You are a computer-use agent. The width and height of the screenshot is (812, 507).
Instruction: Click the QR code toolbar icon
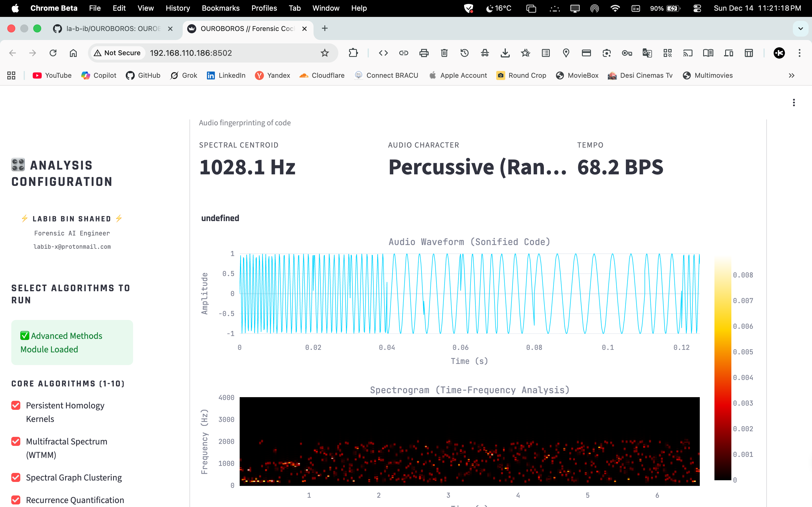(667, 53)
